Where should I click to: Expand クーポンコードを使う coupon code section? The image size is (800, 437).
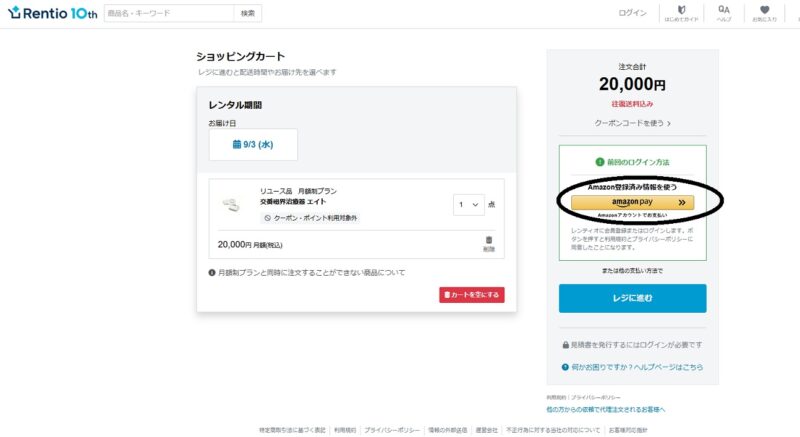(x=632, y=123)
